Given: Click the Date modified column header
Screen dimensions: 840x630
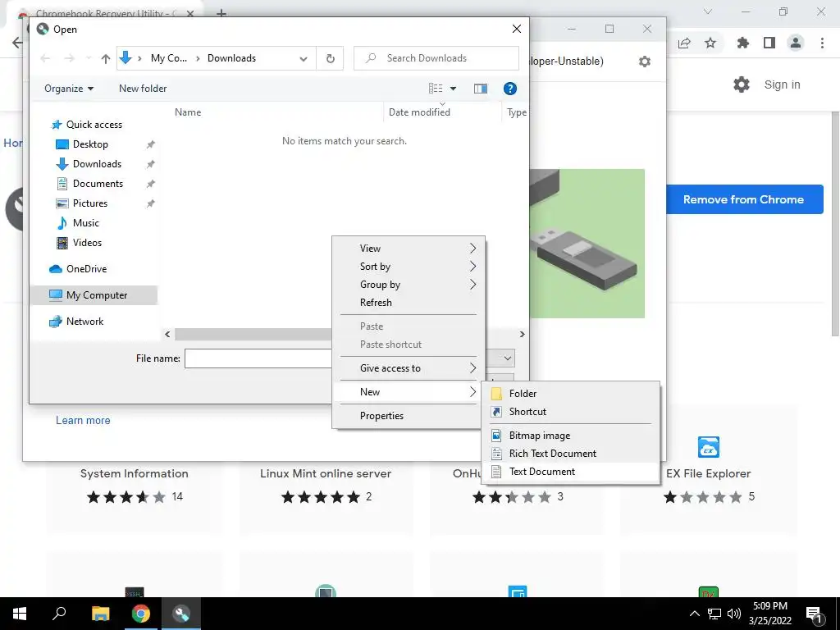Looking at the screenshot, I should pyautogui.click(x=419, y=112).
